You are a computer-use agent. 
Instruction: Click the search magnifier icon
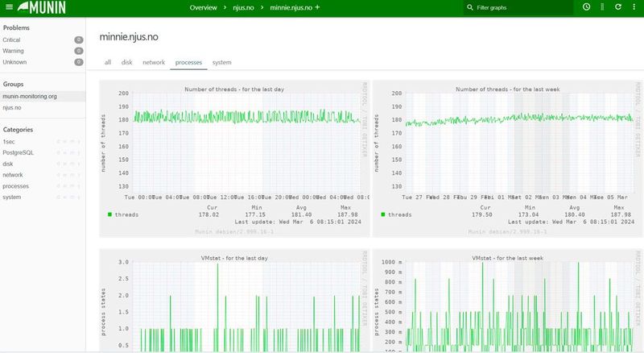(470, 7)
